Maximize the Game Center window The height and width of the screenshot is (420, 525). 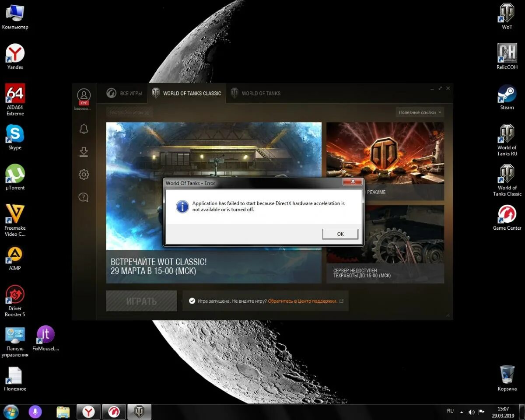pos(440,88)
